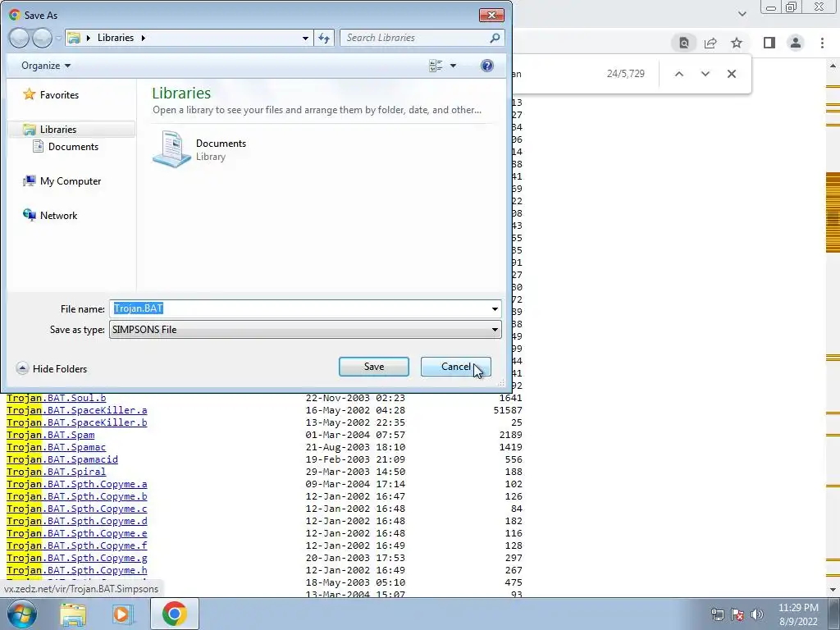Open the Trojan.BAT.Soul.b link
The image size is (840, 630).
(57, 398)
